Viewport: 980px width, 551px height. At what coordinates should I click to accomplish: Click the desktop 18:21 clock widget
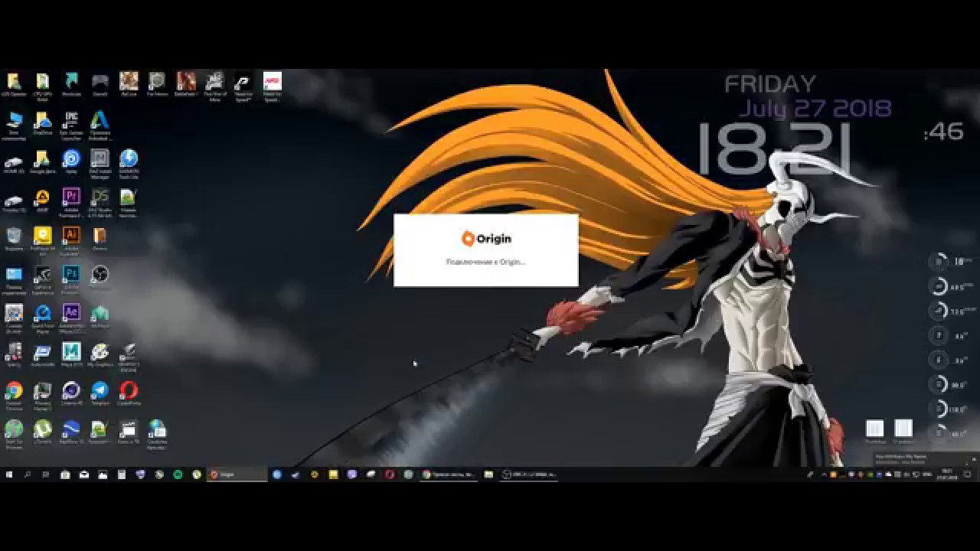click(x=774, y=148)
